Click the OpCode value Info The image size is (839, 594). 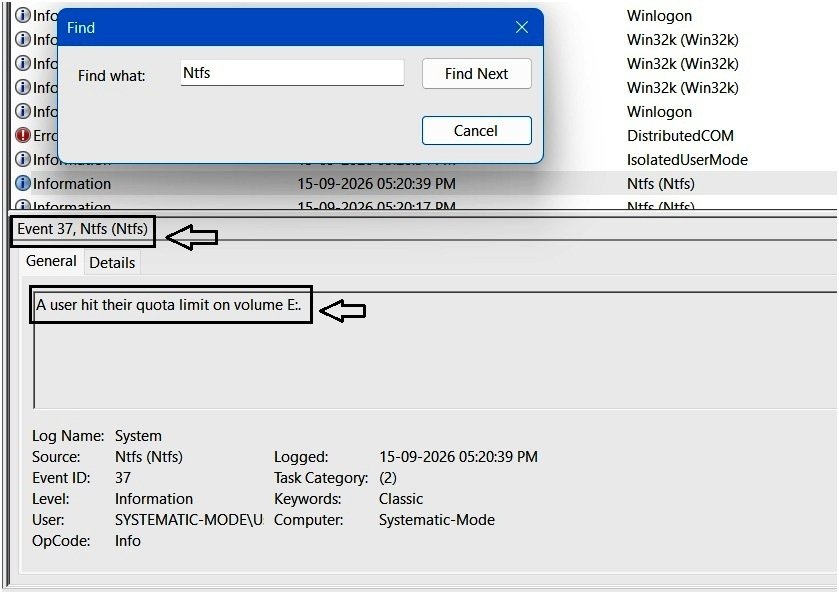(128, 541)
